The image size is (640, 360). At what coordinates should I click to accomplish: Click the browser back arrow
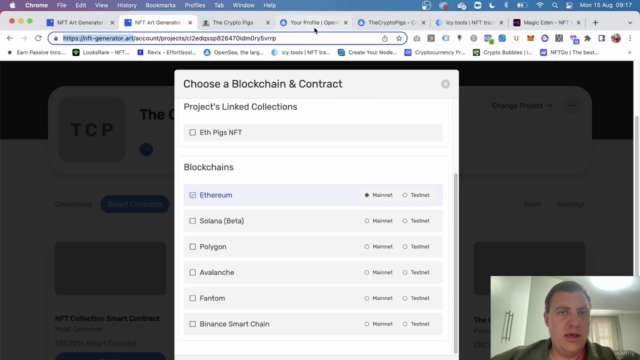10,38
